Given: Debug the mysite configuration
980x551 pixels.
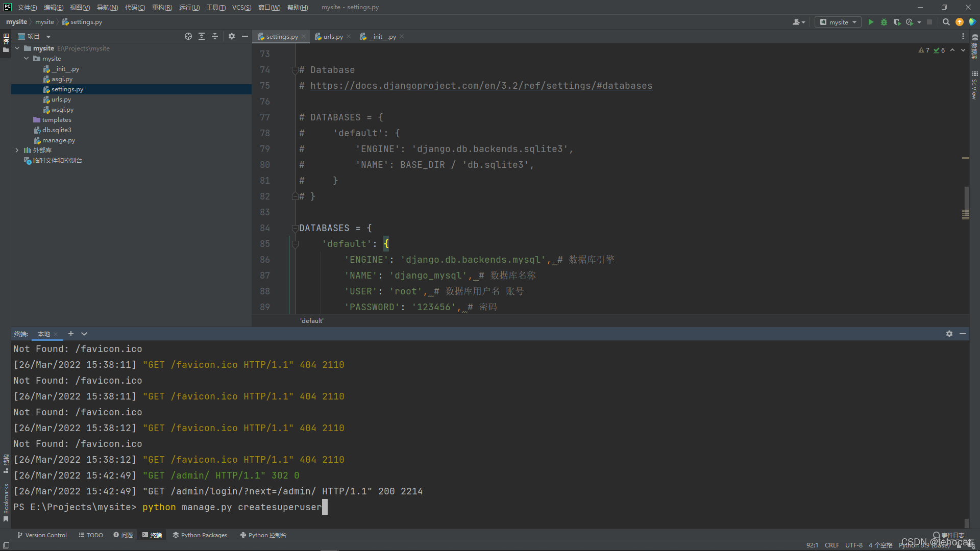Looking at the screenshot, I should point(884,22).
